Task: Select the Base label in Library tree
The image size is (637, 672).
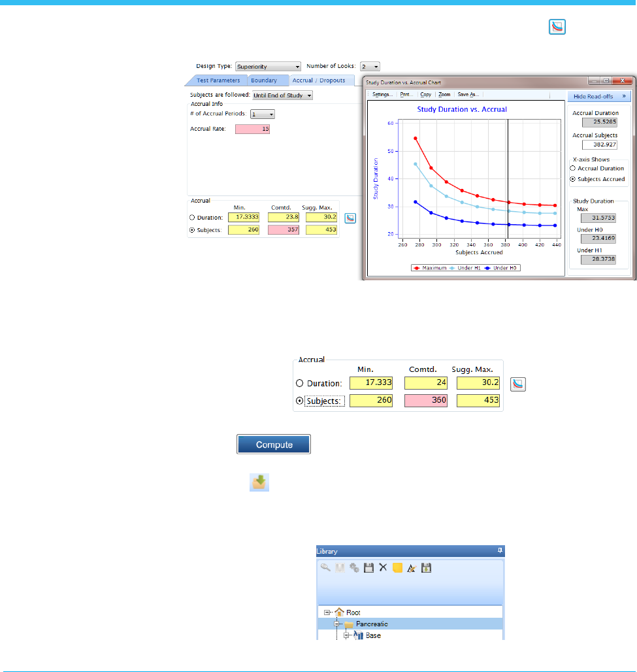Action: pos(373,635)
